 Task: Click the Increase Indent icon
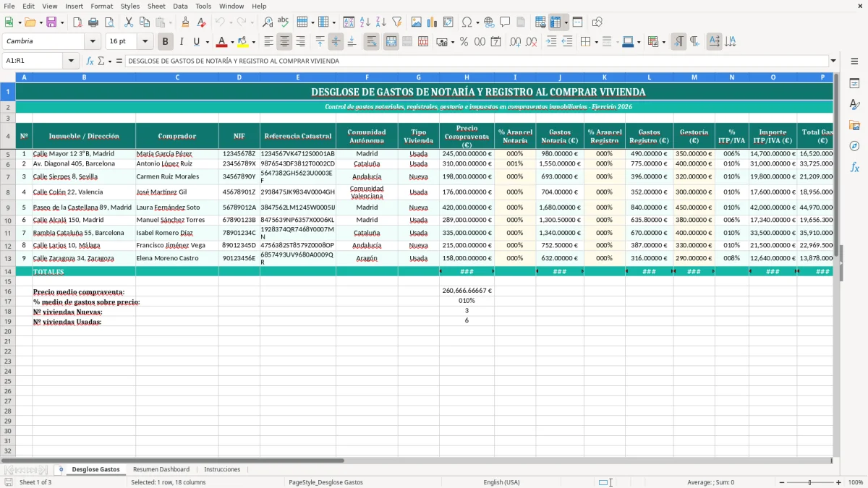coord(551,42)
